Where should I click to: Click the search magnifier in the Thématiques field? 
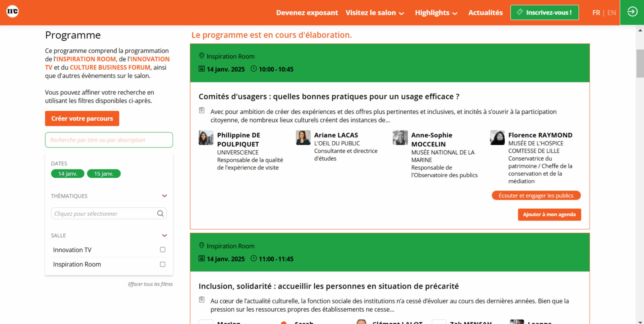tap(160, 214)
